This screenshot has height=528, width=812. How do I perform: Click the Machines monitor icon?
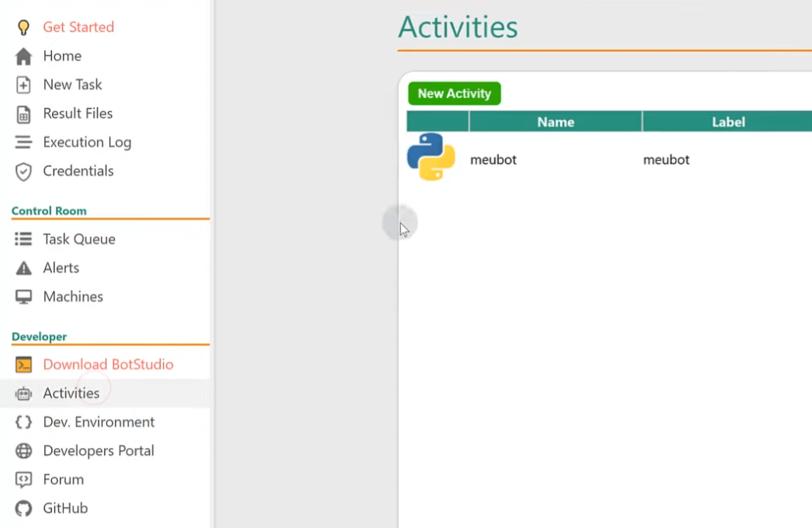pyautogui.click(x=23, y=297)
